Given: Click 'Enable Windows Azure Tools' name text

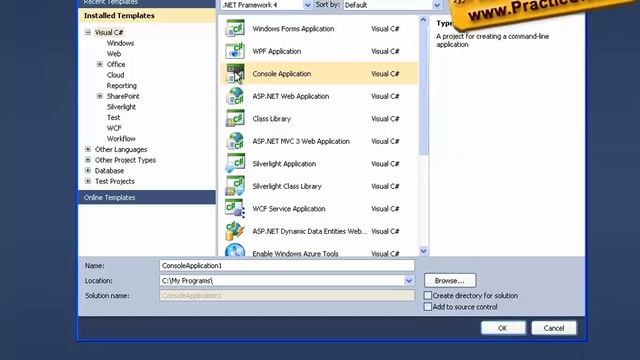Looking at the screenshot, I should (x=295, y=253).
